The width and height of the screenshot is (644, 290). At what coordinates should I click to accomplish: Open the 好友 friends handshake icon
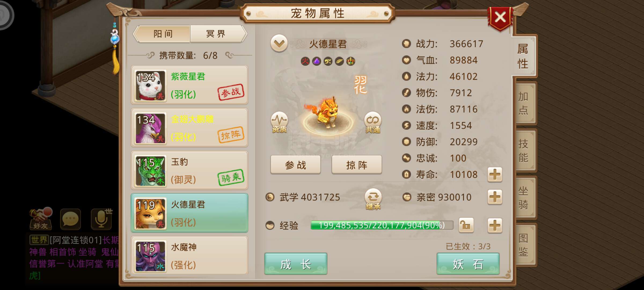click(x=41, y=219)
